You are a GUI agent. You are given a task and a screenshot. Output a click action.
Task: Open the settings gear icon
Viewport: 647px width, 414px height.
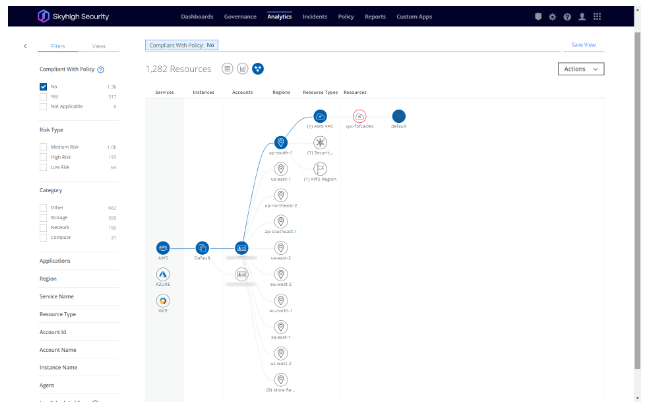tap(553, 17)
